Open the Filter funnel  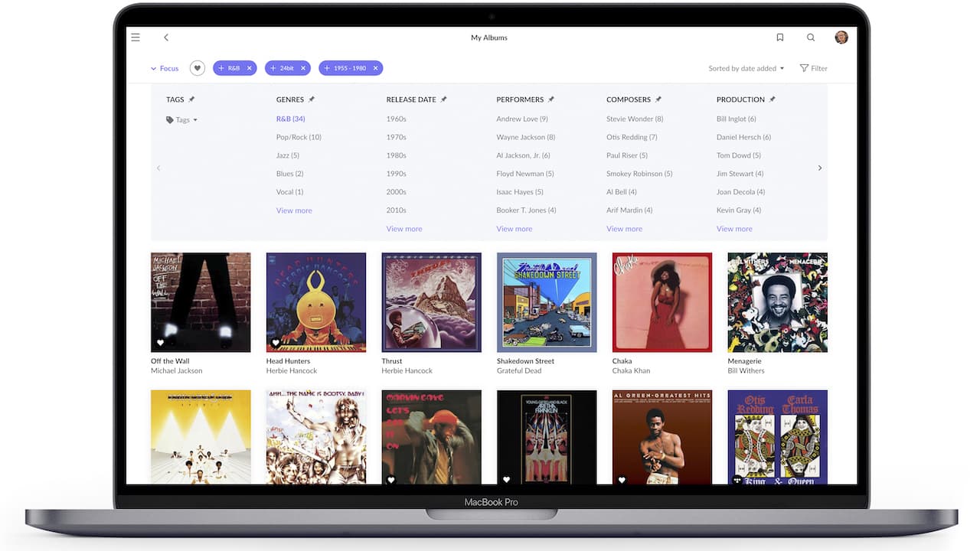(x=814, y=68)
